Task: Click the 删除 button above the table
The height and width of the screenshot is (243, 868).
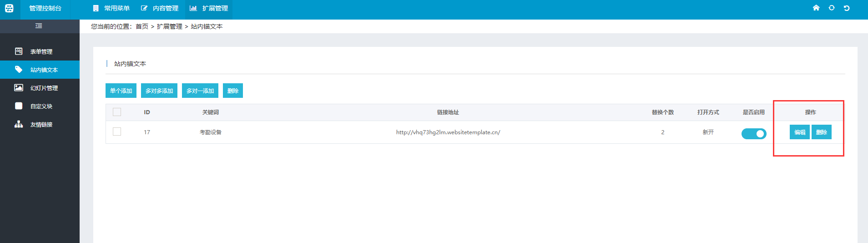Action: (233, 91)
